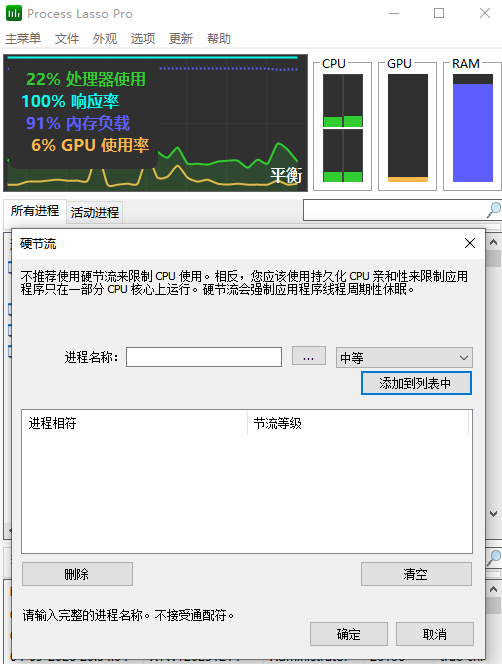Click the 22% 处理器使用 text in graph
Image resolution: width=502 pixels, height=664 pixels.
click(86, 79)
